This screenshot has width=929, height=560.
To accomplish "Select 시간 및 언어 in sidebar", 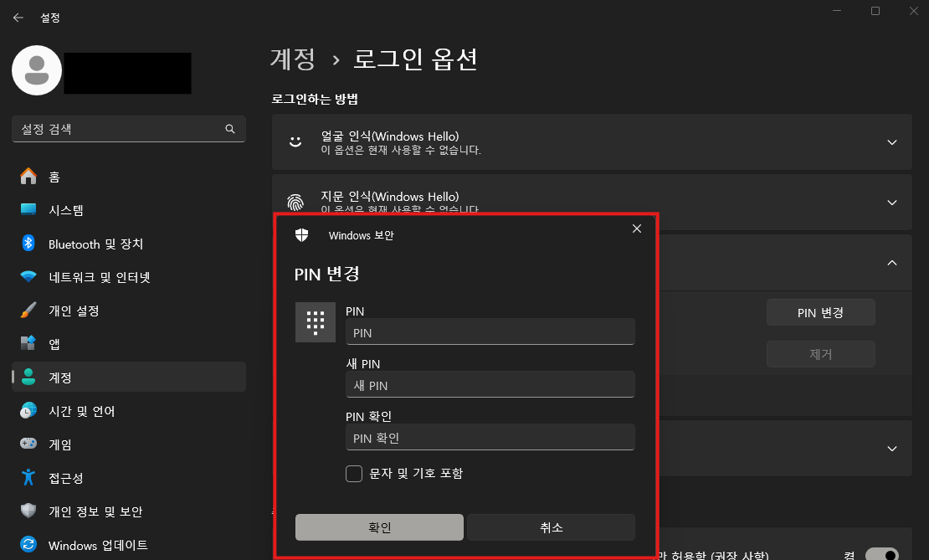I will [129, 411].
